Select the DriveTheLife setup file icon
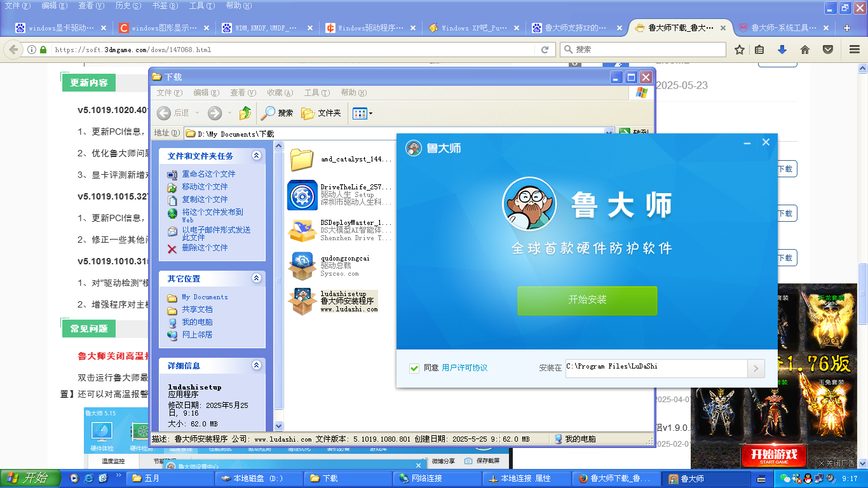Image resolution: width=868 pixels, height=488 pixels. 302,195
